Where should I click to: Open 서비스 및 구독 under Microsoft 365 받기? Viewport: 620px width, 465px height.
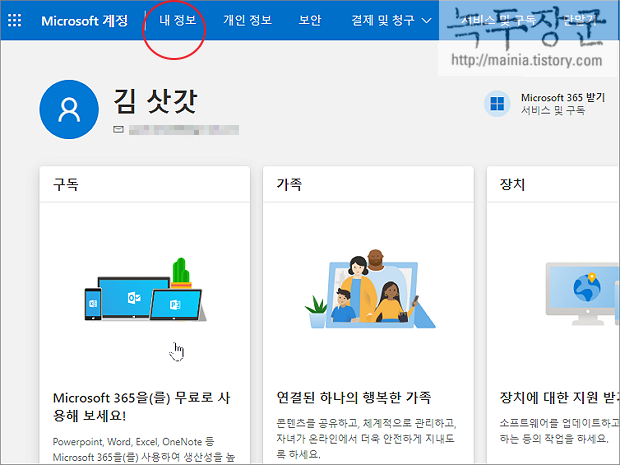552,110
